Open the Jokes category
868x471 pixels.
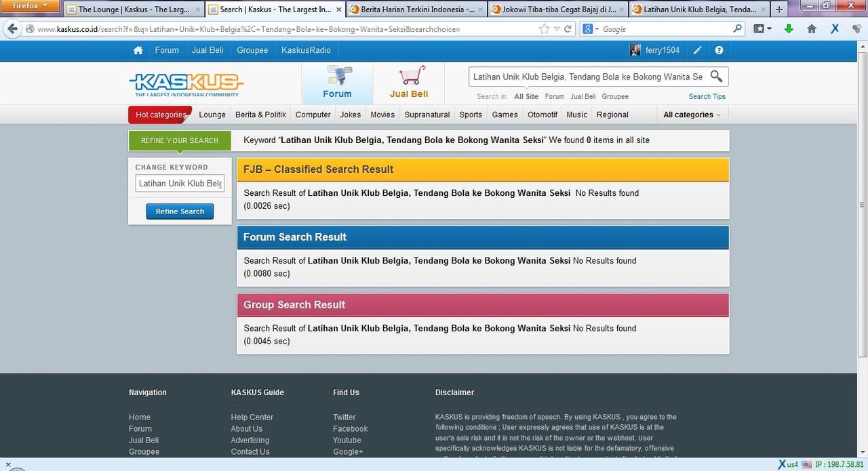point(351,115)
